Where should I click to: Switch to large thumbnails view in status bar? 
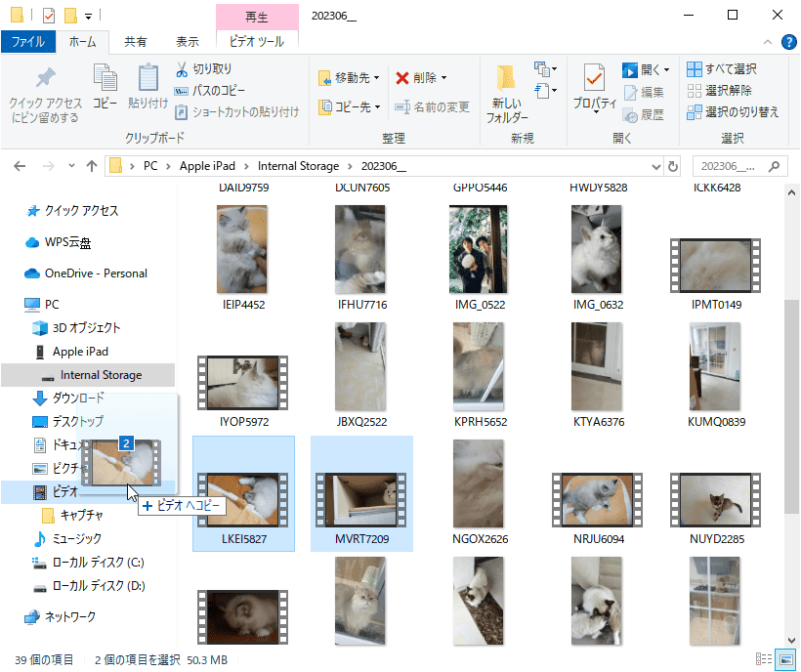[783, 659]
